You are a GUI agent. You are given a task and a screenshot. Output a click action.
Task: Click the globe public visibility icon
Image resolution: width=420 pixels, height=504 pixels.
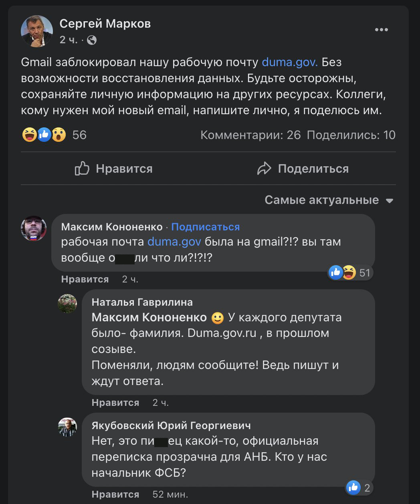click(x=92, y=40)
